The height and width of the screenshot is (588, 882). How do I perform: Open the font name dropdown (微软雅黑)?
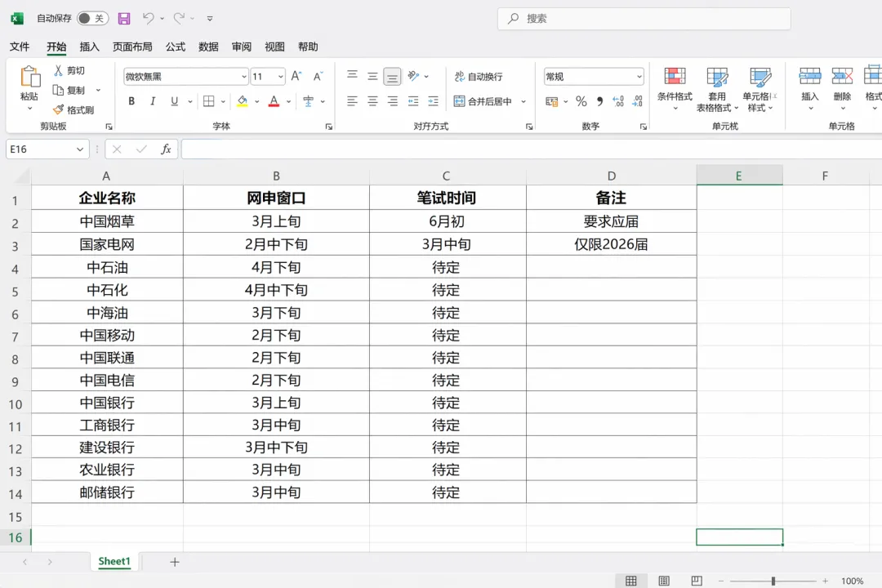coord(244,77)
